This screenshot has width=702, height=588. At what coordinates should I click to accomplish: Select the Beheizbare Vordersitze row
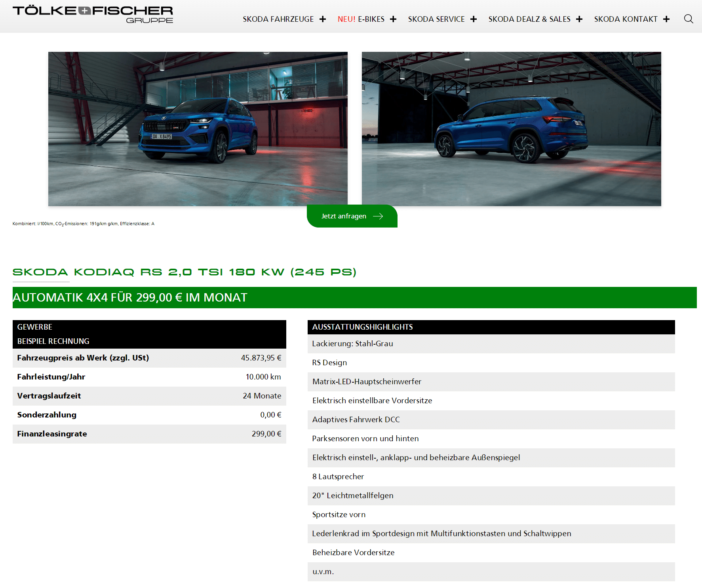coord(491,553)
